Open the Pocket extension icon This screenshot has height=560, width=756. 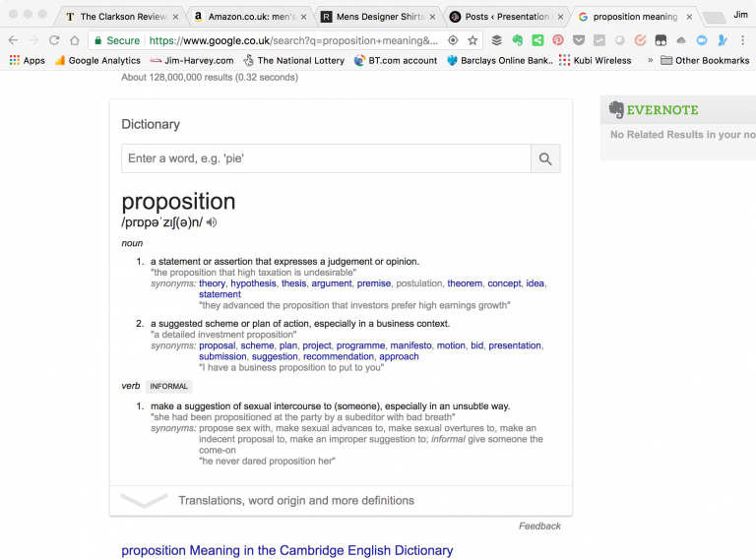point(578,40)
